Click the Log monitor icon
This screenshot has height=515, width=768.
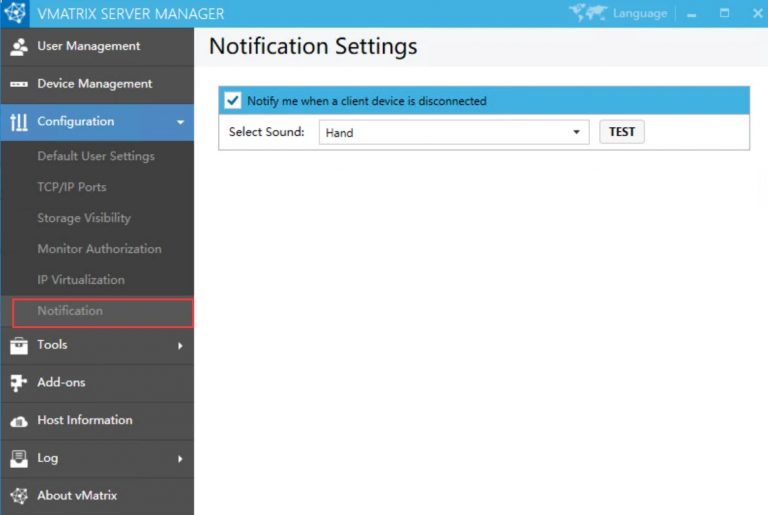point(18,459)
